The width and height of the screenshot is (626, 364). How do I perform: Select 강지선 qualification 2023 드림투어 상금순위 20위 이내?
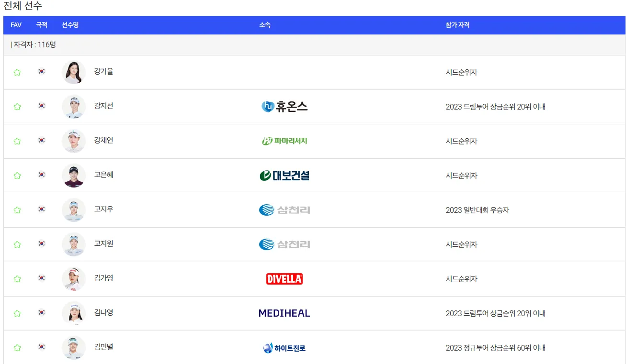(496, 107)
